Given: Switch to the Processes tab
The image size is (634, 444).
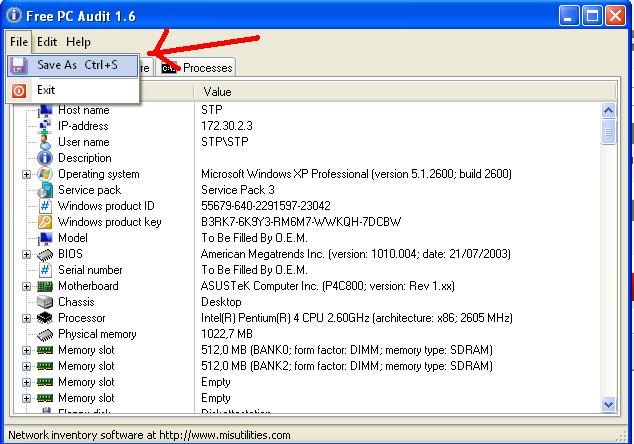Looking at the screenshot, I should [197, 68].
